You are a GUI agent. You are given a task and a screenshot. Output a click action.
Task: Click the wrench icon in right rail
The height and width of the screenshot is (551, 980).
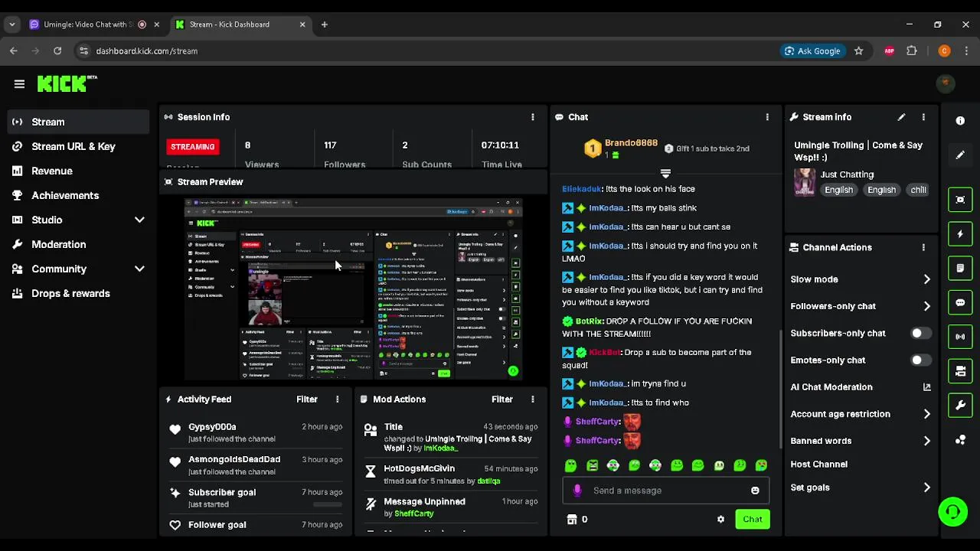point(960,405)
